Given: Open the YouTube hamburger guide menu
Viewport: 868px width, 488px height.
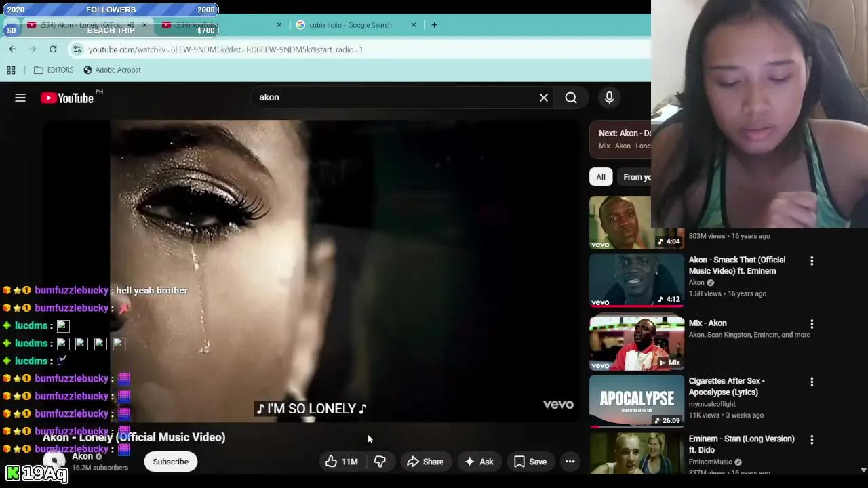Looking at the screenshot, I should [20, 98].
